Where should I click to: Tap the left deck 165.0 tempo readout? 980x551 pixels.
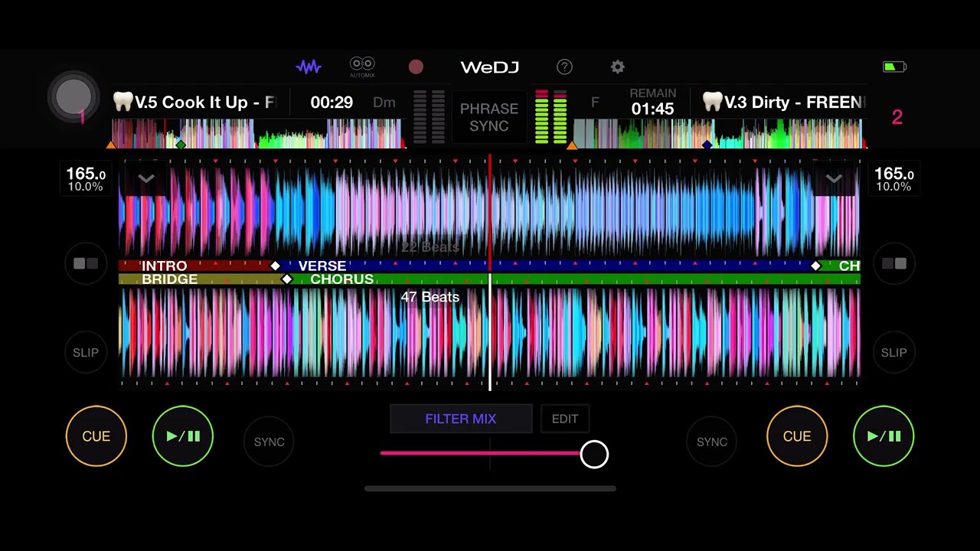point(86,179)
